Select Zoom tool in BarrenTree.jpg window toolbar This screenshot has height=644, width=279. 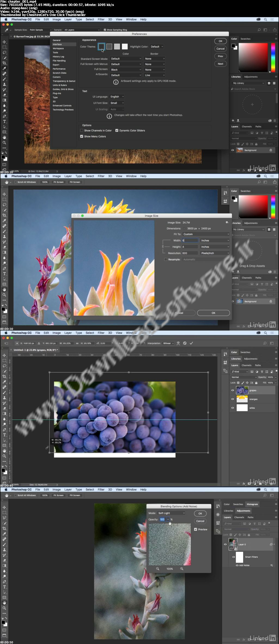tap(4, 143)
